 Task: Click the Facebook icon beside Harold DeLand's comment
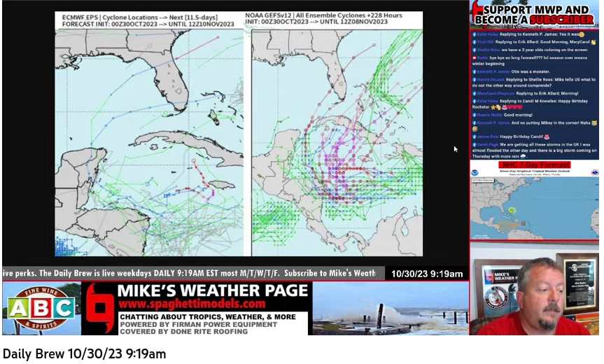pyautogui.click(x=475, y=80)
